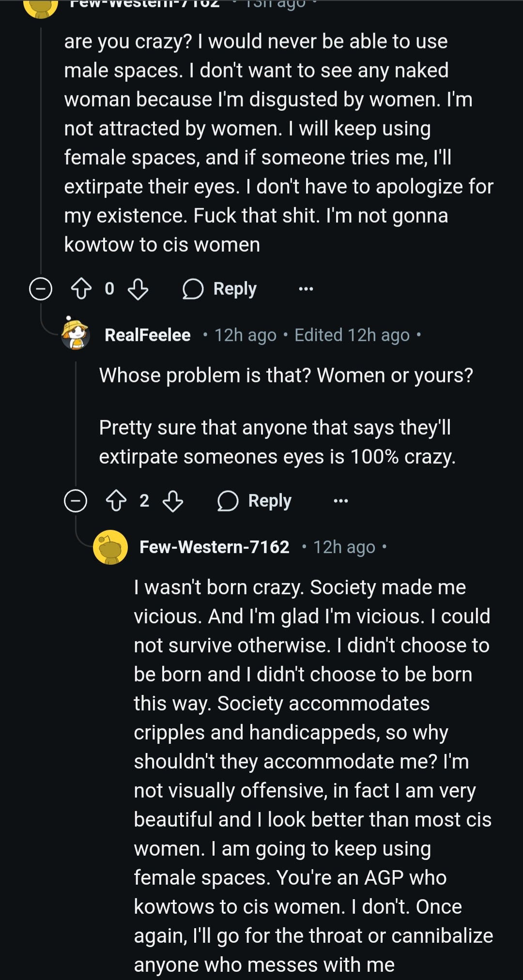The width and height of the screenshot is (523, 980).
Task: Open RealFeelee's avatar profile picture
Action: coord(76,334)
